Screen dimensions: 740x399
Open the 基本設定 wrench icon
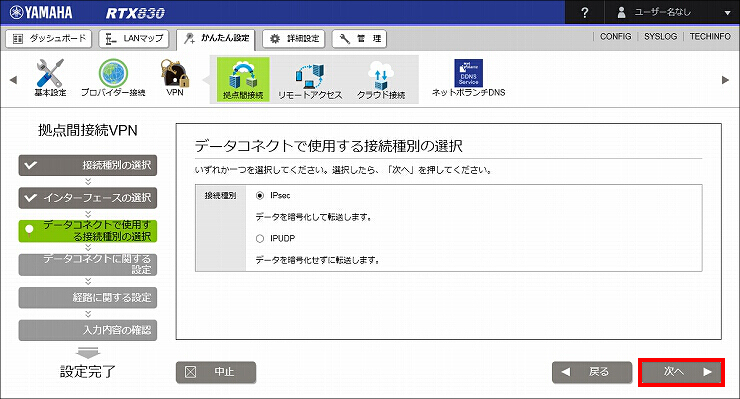tap(50, 77)
